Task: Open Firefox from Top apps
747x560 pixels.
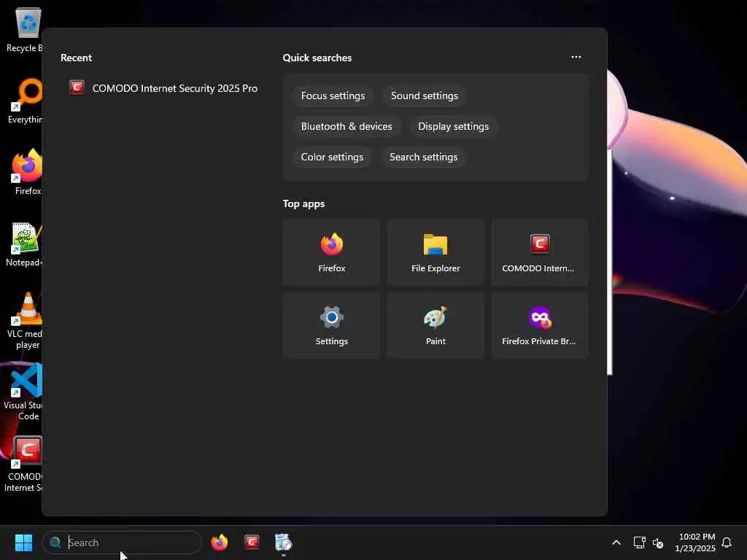Action: pos(332,252)
